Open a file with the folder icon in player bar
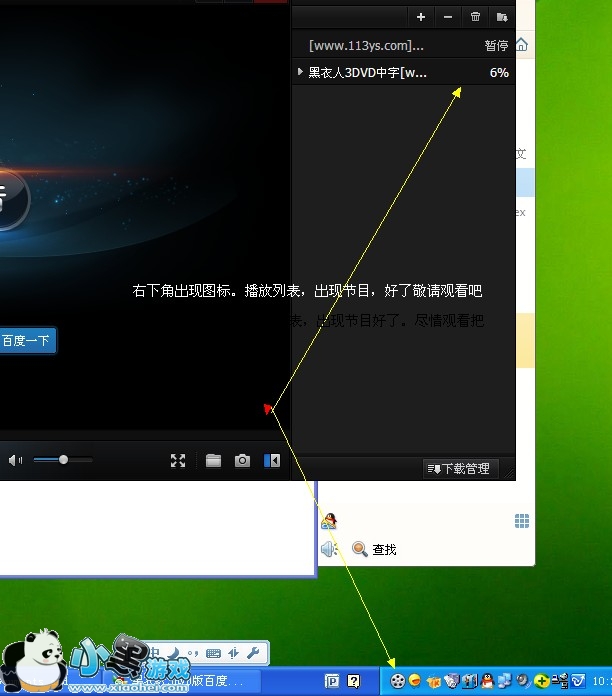Screen dimensions: 612x696 213,460
